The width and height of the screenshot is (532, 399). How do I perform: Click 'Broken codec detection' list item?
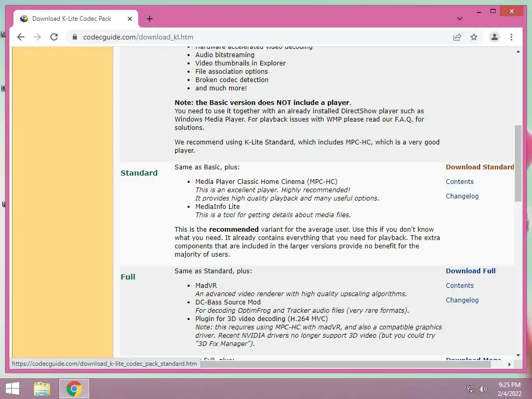click(x=232, y=79)
